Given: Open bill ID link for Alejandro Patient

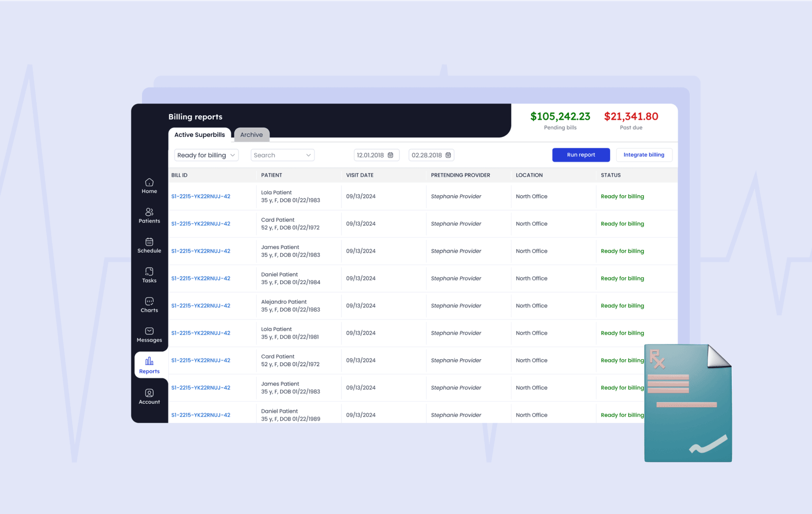Looking at the screenshot, I should (201, 306).
